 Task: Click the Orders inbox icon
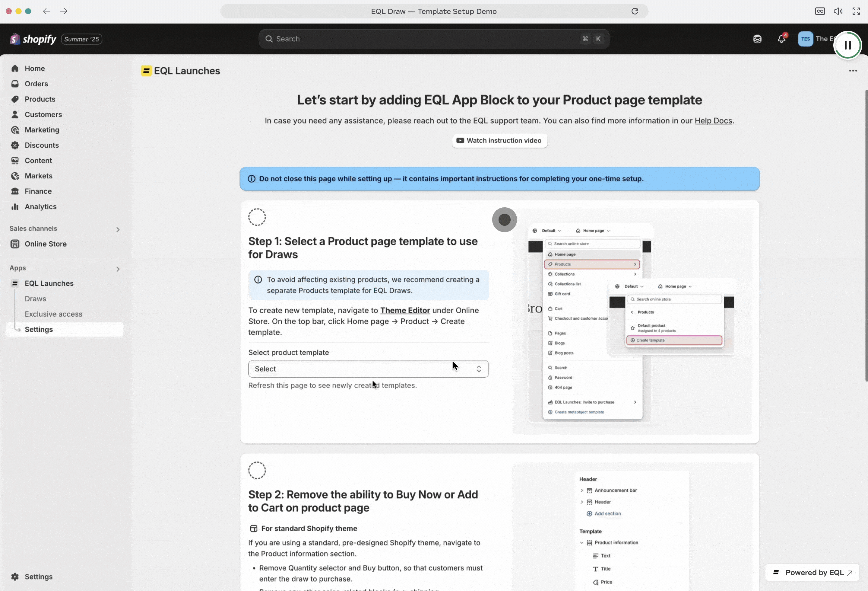[15, 84]
